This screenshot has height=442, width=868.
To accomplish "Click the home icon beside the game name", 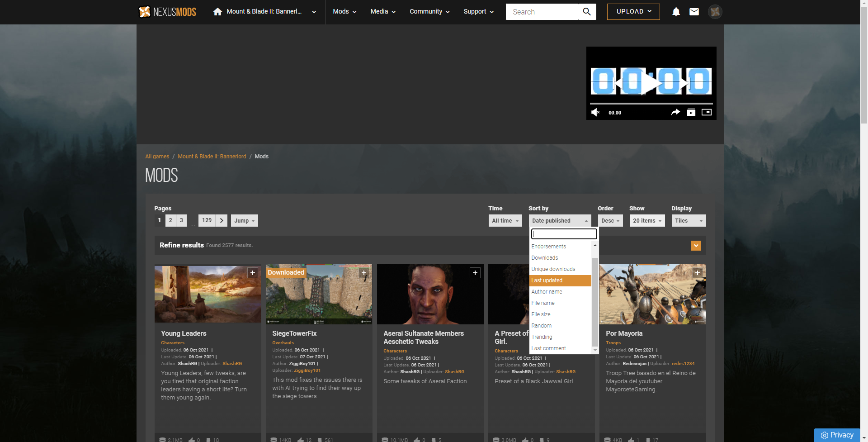I will pos(217,12).
